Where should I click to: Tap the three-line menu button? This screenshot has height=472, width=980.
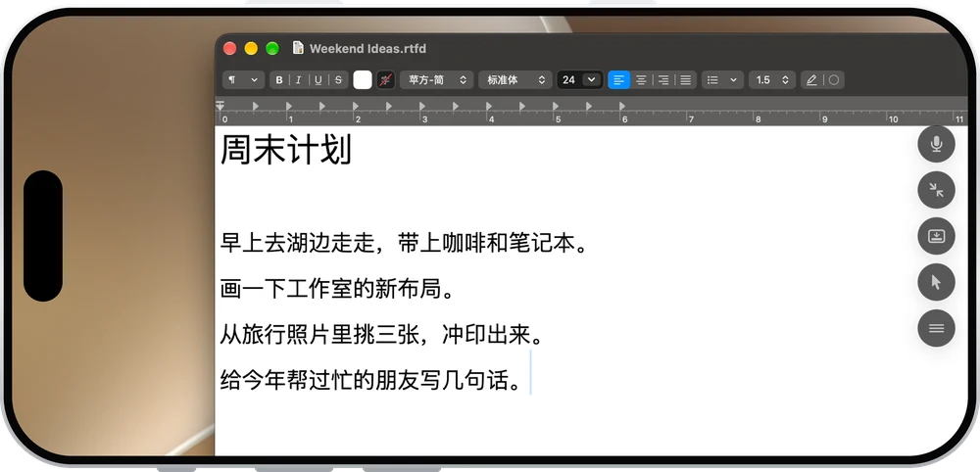[x=936, y=328]
